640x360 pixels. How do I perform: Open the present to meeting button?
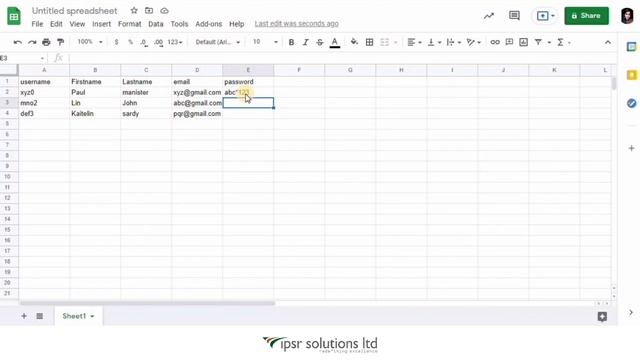tap(545, 16)
